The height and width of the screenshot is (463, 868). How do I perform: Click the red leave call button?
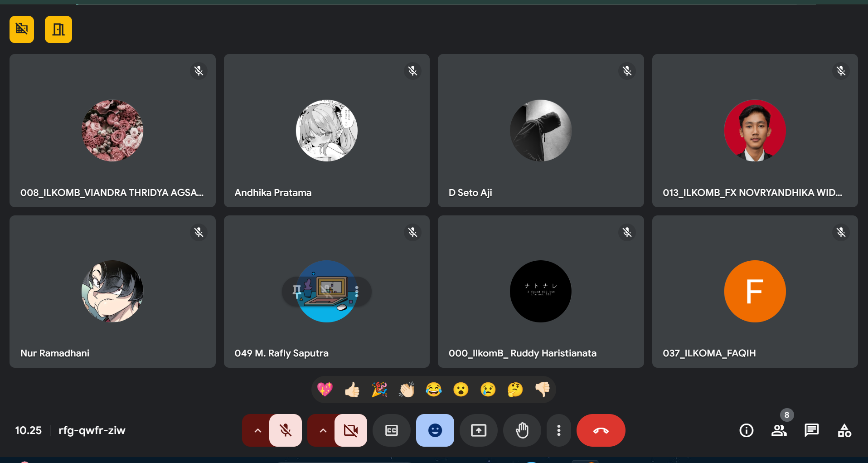pyautogui.click(x=601, y=430)
